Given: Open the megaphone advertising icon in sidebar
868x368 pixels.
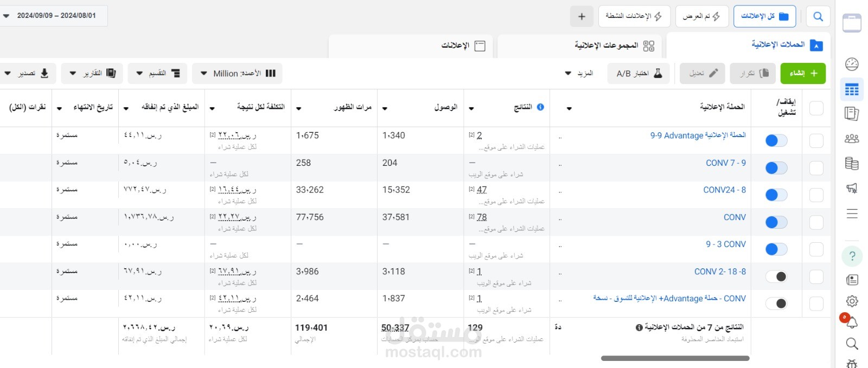Looking at the screenshot, I should click(x=852, y=188).
